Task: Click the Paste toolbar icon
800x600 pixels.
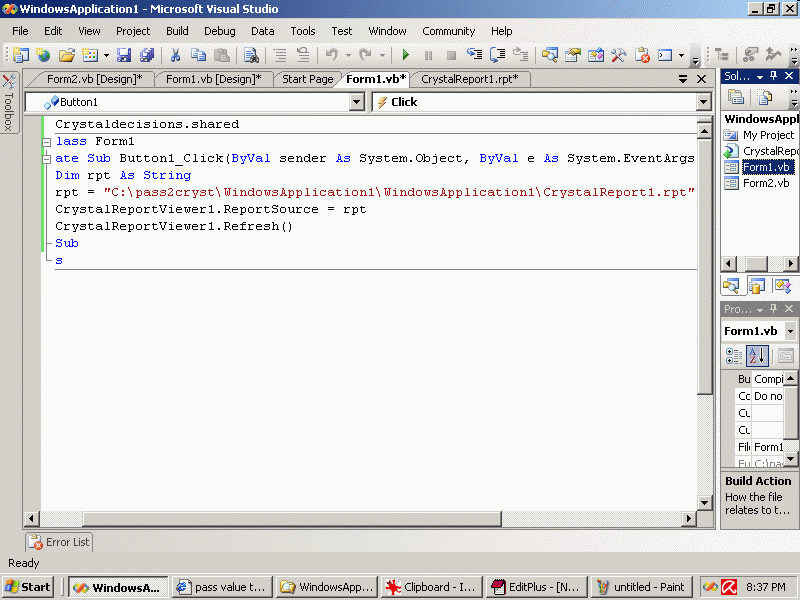Action: click(221, 55)
